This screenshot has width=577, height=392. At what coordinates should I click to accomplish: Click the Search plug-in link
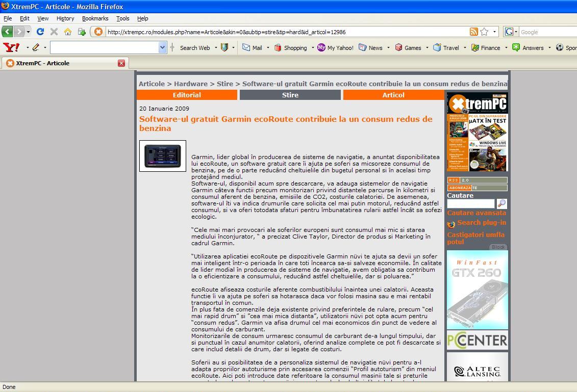click(481, 222)
